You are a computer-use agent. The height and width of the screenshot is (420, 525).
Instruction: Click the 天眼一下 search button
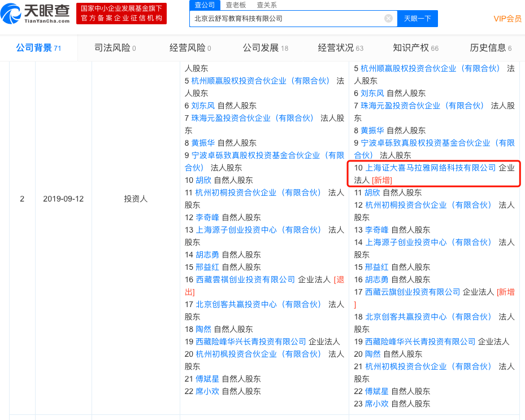[x=417, y=19]
